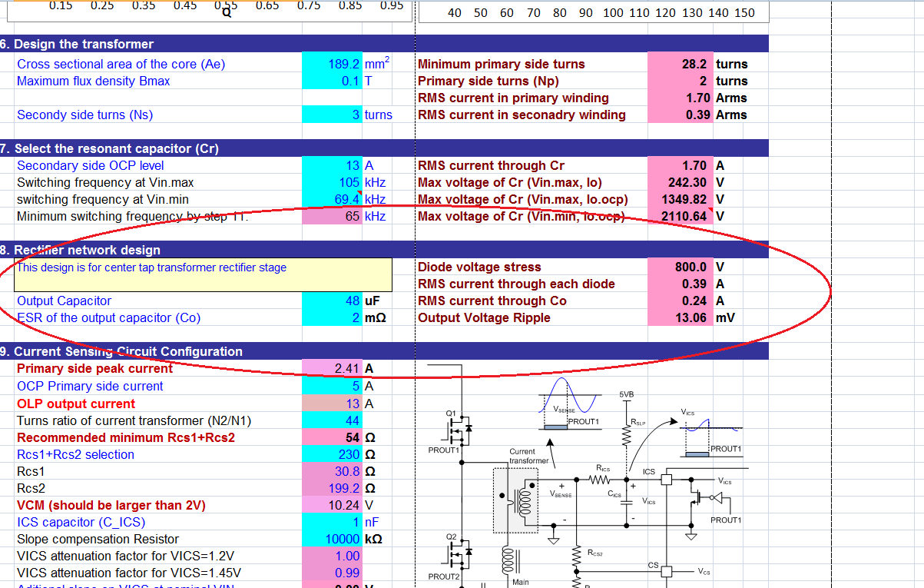
Task: Select the Cr max voltage value 1349.82
Action: pos(681,200)
